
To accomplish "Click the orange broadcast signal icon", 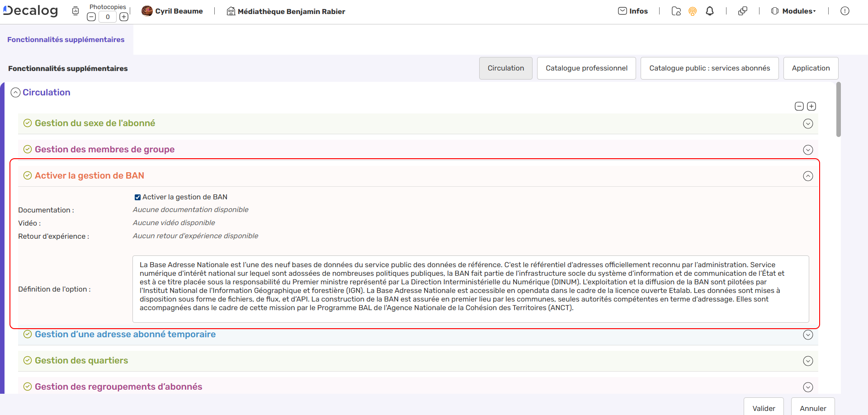I will (x=693, y=11).
